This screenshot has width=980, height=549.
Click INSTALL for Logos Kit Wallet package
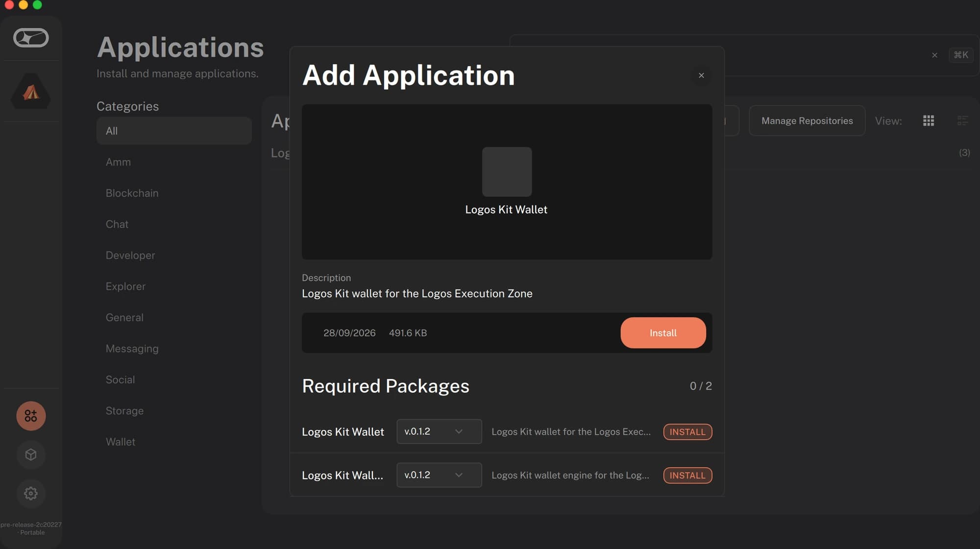click(x=687, y=432)
